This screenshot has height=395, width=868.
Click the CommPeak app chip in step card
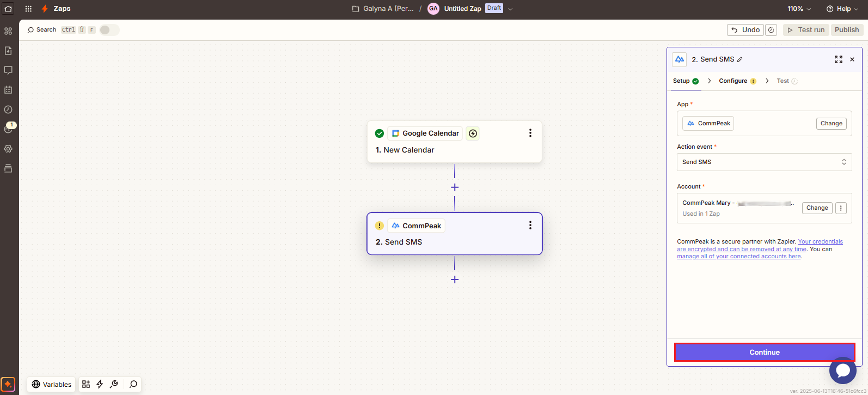pyautogui.click(x=417, y=226)
